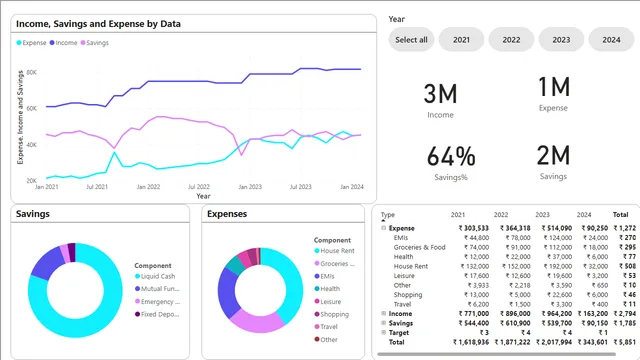The height and width of the screenshot is (360, 640).
Task: Select Other legend item in Expenses chart
Action: 326,340
